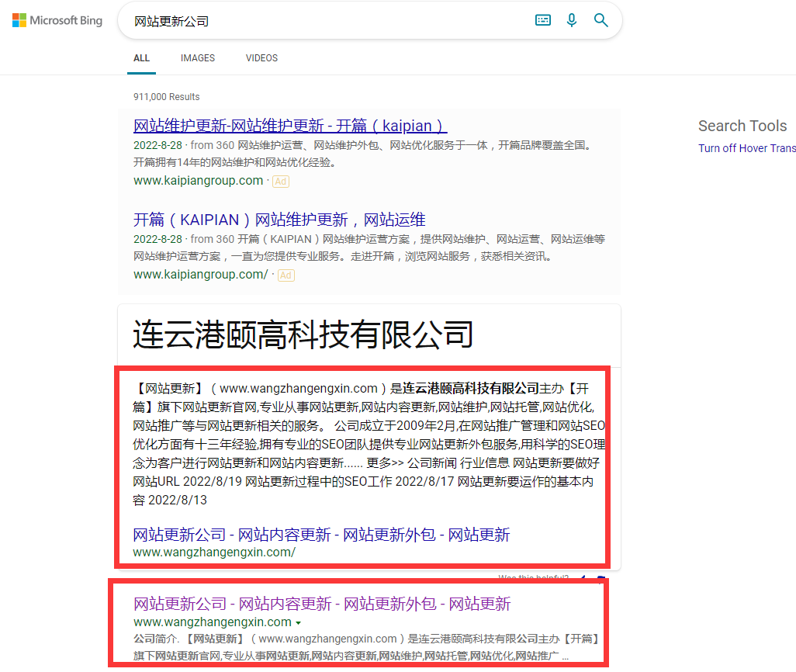Click Turn off Hover Translation link

(x=747, y=148)
